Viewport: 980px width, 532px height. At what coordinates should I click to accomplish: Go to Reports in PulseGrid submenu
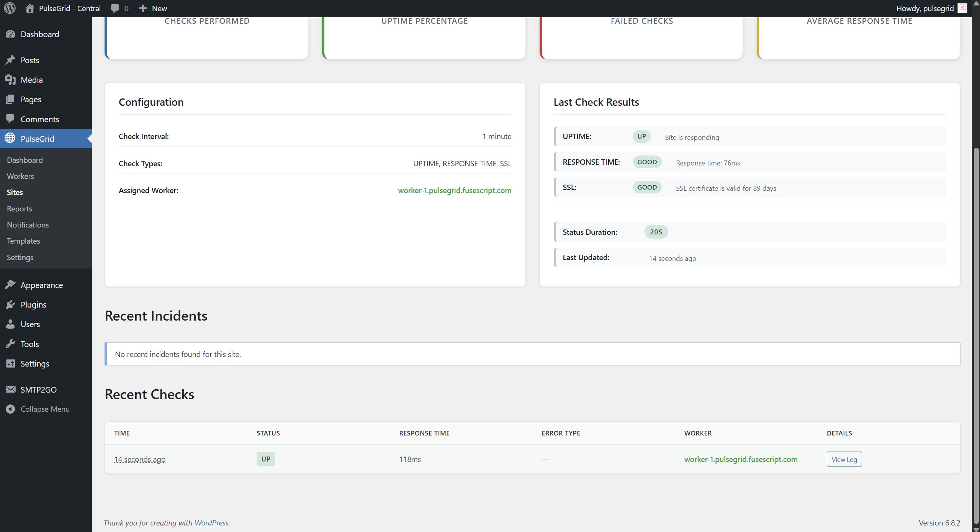(19, 209)
